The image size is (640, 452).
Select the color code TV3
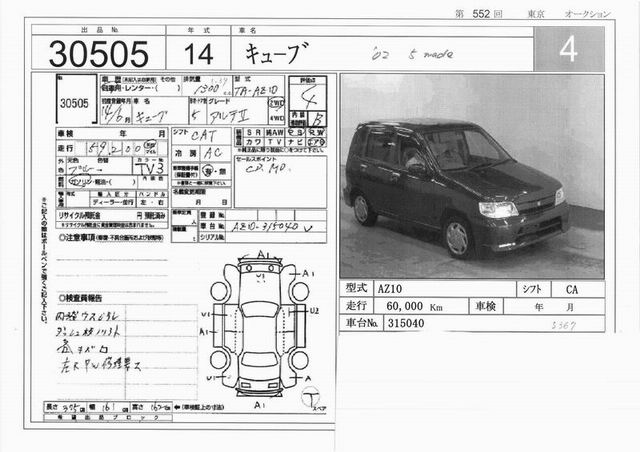pyautogui.click(x=149, y=169)
